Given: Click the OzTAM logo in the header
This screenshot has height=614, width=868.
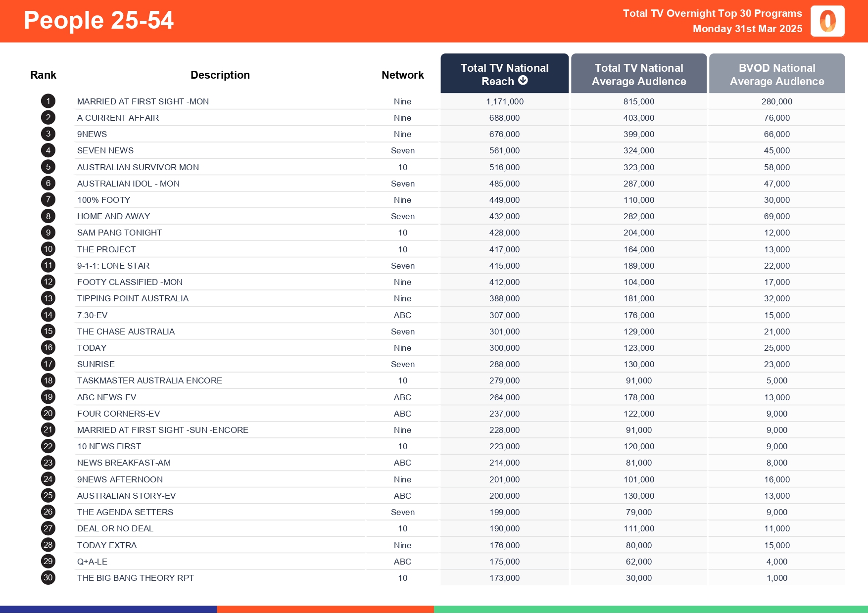Looking at the screenshot, I should (x=827, y=21).
